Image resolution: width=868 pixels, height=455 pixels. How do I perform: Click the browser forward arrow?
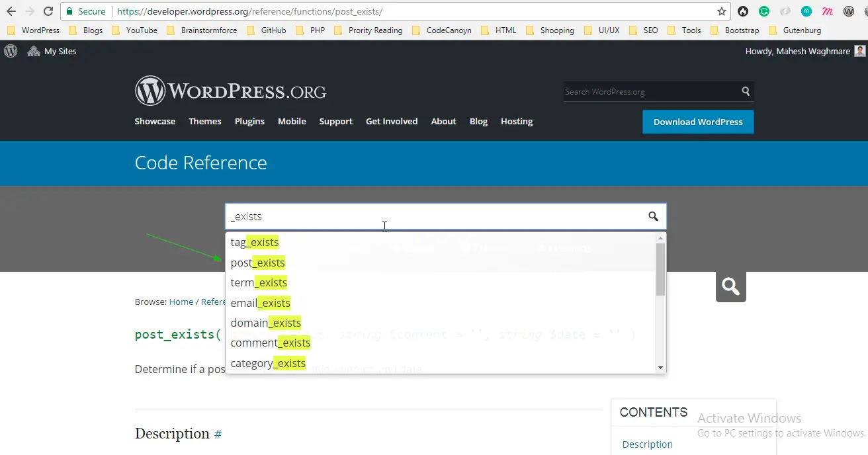click(30, 11)
